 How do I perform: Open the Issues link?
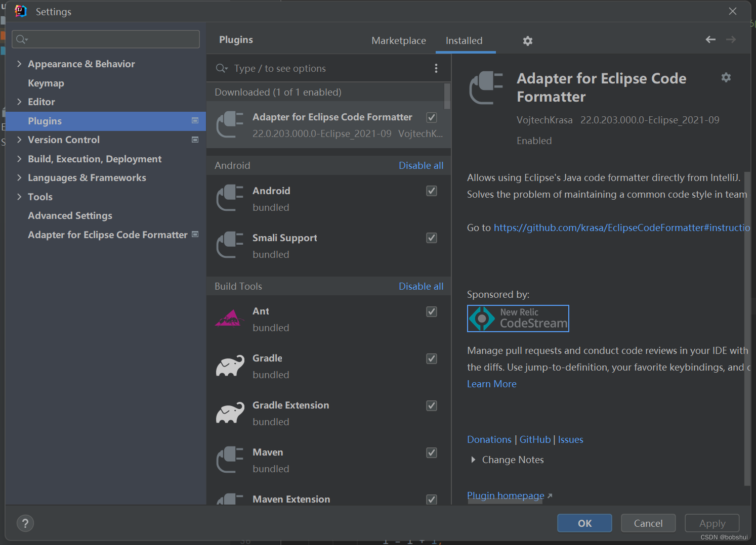[x=571, y=439]
